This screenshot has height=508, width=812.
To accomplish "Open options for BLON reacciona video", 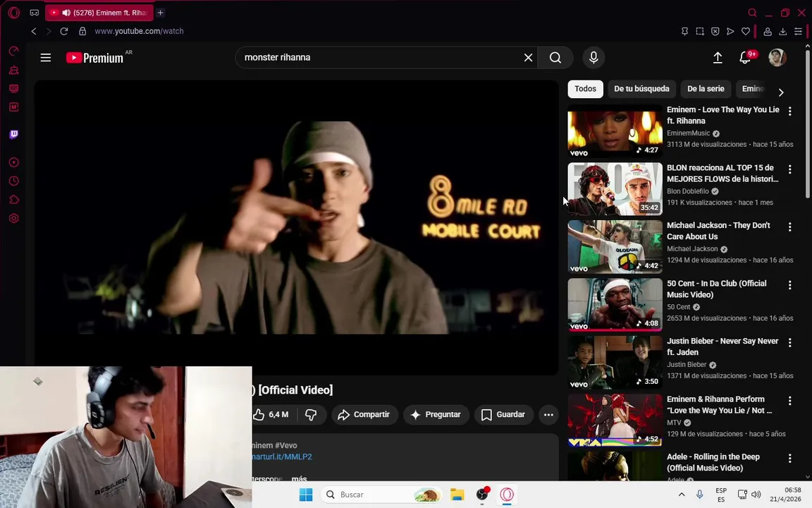I will pos(789,169).
